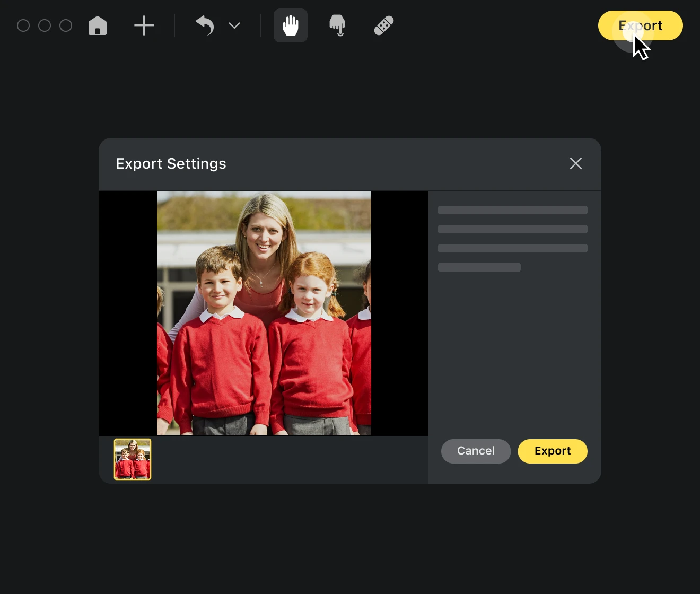Select the open Hand pan tool
The width and height of the screenshot is (700, 594).
pos(291,25)
